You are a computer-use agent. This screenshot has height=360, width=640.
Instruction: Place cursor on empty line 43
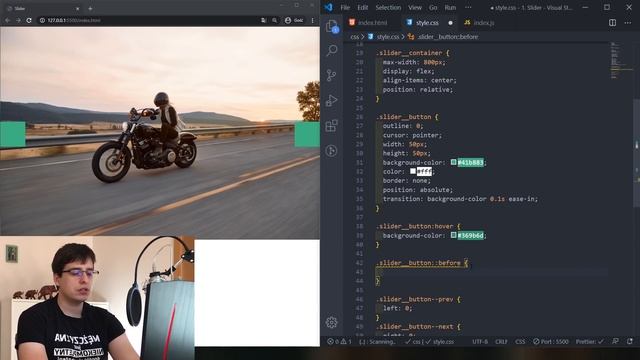point(492,272)
